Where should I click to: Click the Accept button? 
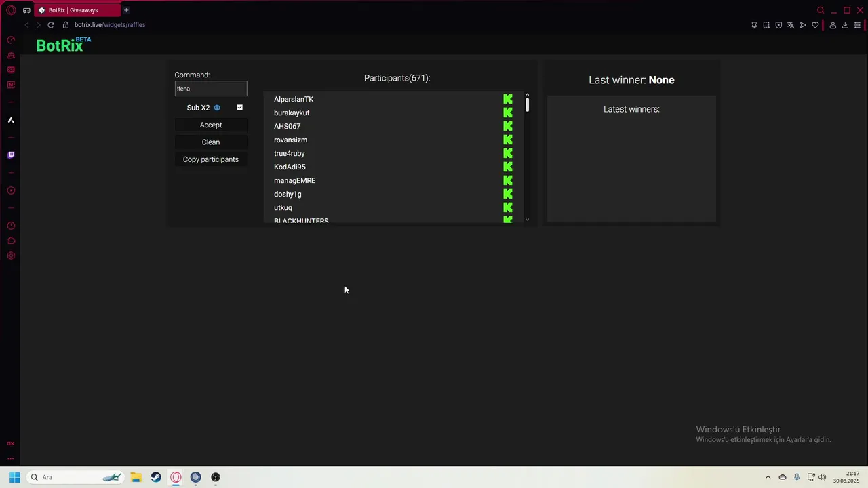point(211,125)
